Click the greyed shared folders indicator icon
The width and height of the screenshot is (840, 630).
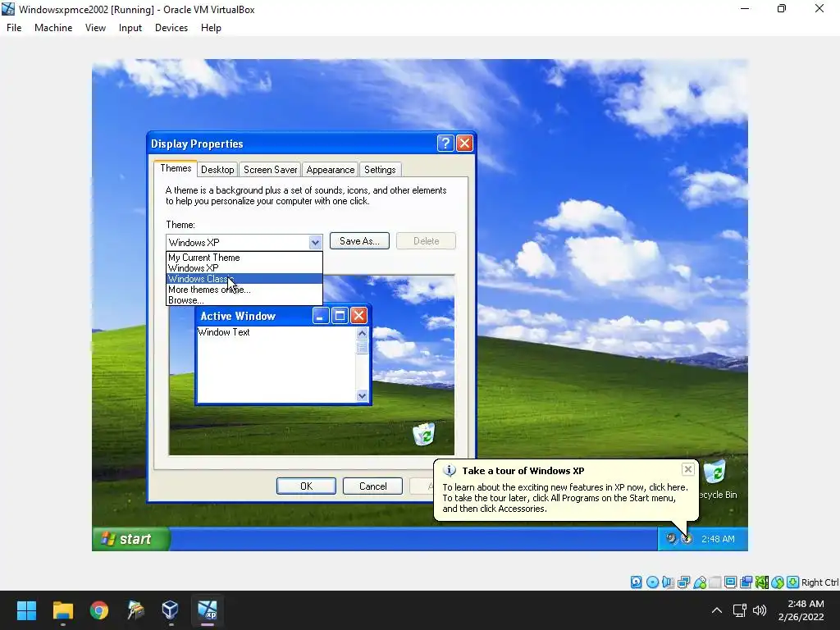point(714,582)
